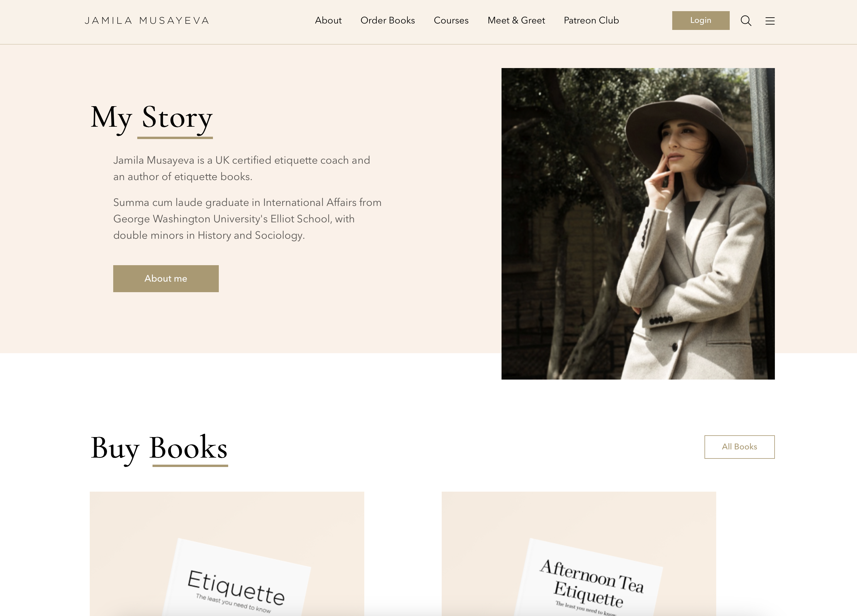Click the Summa cum laude graduate paragraph
The height and width of the screenshot is (616, 857).
[248, 219]
